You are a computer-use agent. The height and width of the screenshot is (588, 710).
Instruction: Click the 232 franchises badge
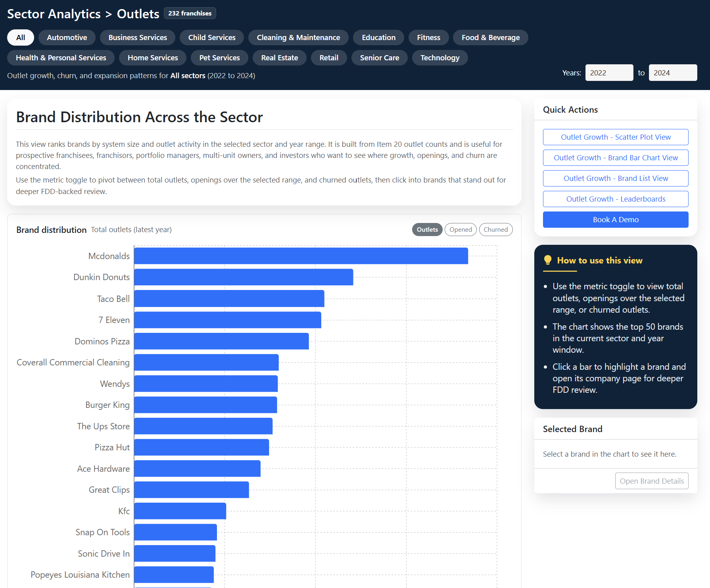coord(190,13)
